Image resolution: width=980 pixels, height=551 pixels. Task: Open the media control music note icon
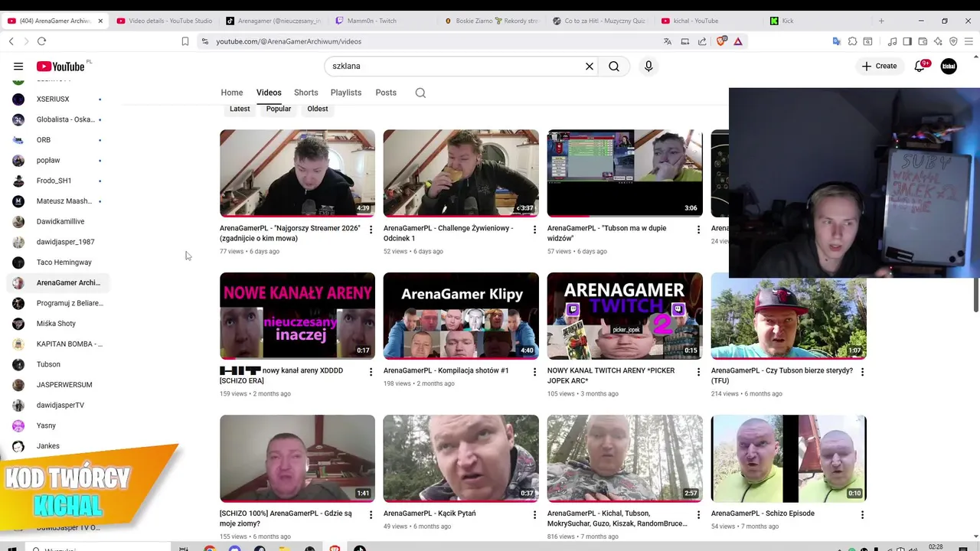pyautogui.click(x=893, y=41)
